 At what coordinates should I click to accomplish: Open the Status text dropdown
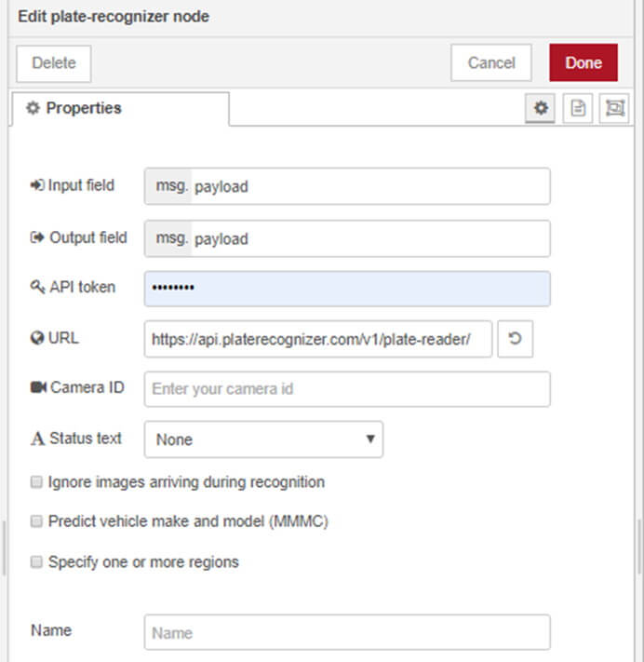coord(263,439)
